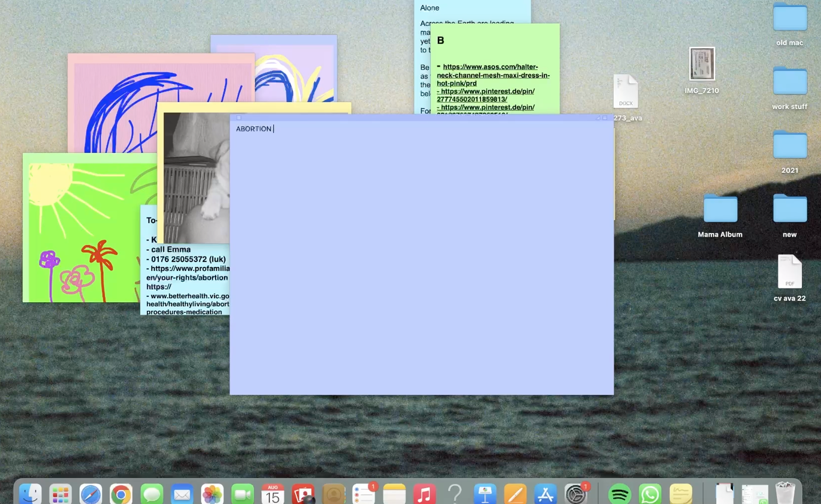Collapse the ABORTION sticky note with square button

605,118
